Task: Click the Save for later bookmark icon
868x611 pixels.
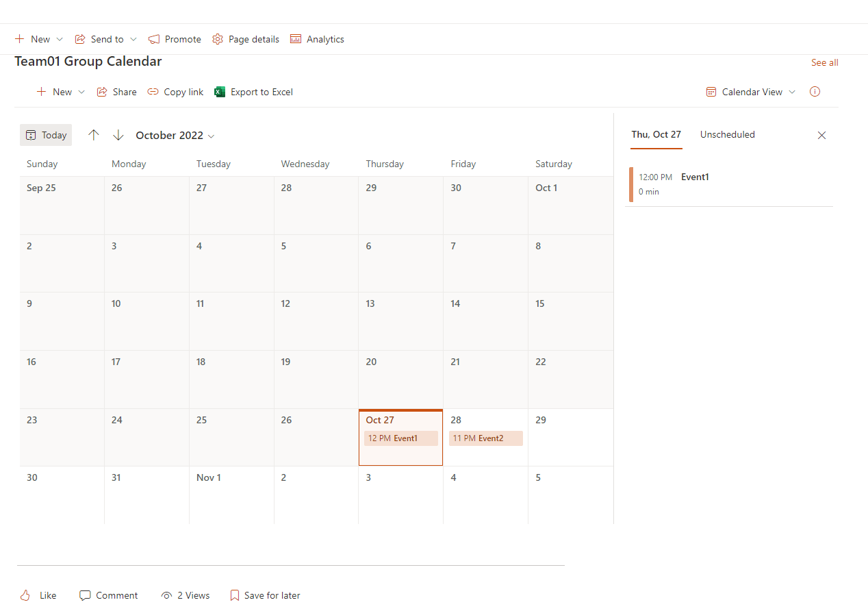Action: point(235,595)
